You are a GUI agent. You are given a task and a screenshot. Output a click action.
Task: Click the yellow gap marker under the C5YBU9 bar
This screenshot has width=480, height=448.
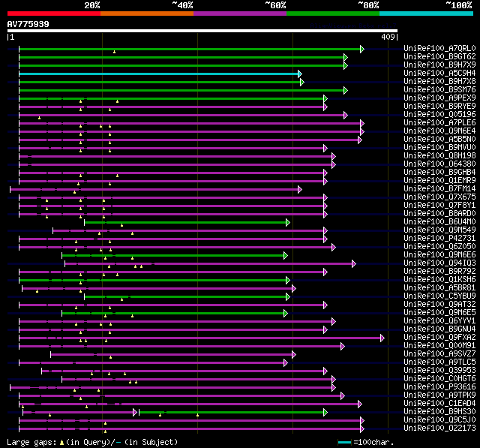121,299
